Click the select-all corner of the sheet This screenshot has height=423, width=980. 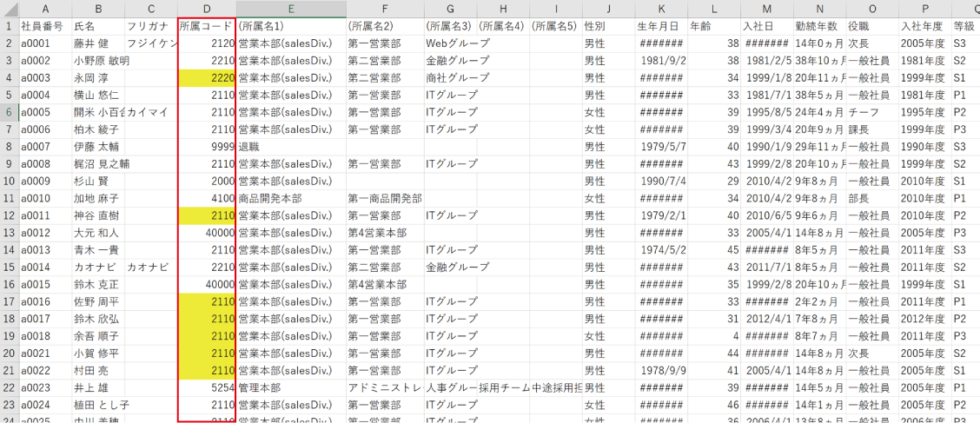point(9,8)
